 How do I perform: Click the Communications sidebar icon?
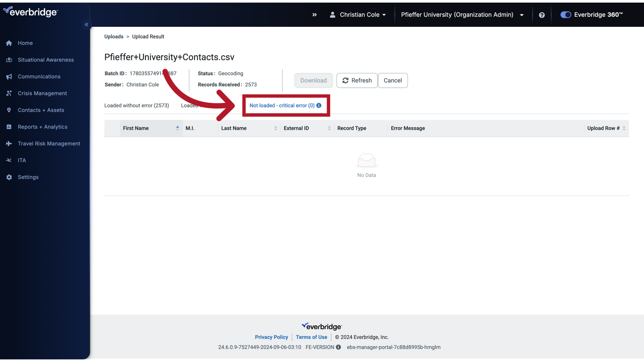(x=9, y=76)
